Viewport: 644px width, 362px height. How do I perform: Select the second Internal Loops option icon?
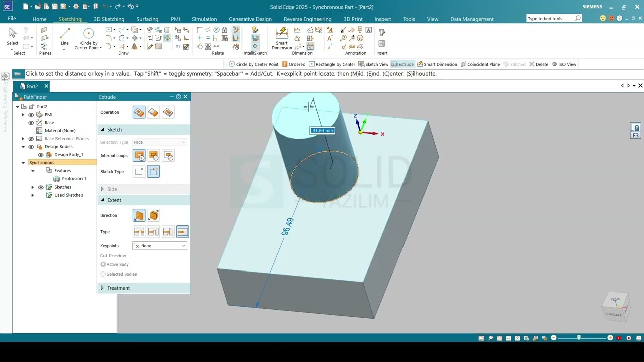[x=154, y=156]
